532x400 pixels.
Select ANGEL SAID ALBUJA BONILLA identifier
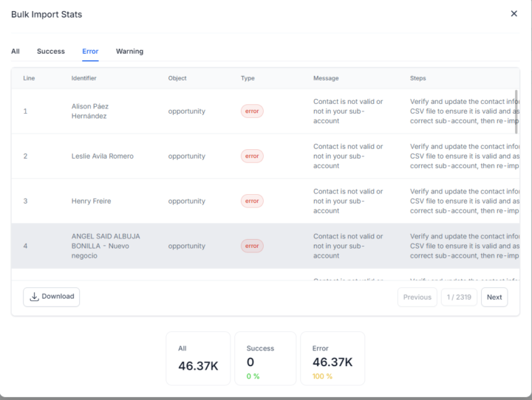106,246
